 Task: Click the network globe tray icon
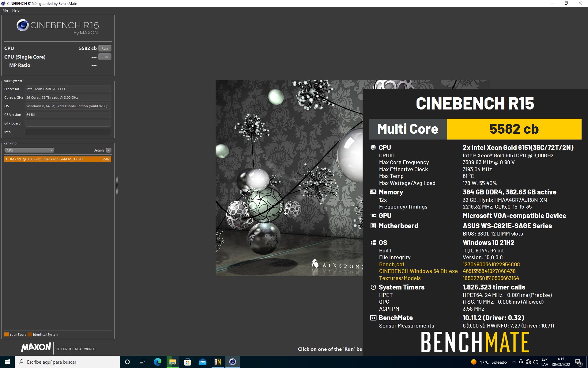[528, 362]
